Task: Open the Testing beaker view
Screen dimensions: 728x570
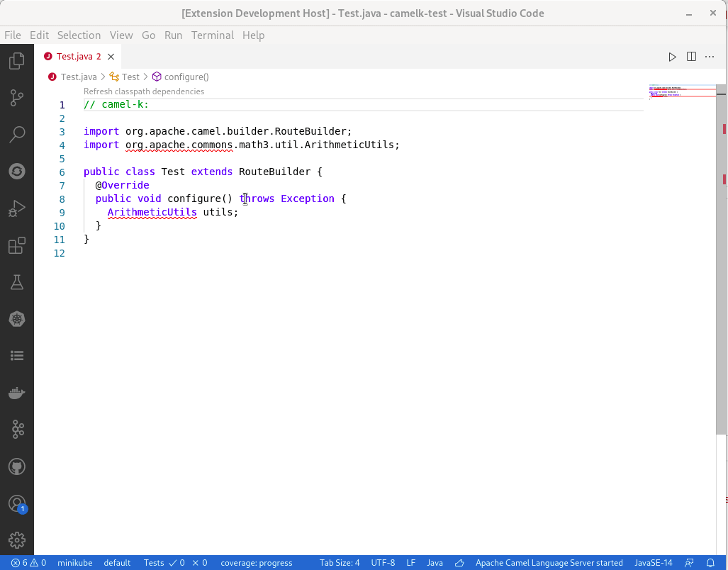Action: [x=17, y=282]
